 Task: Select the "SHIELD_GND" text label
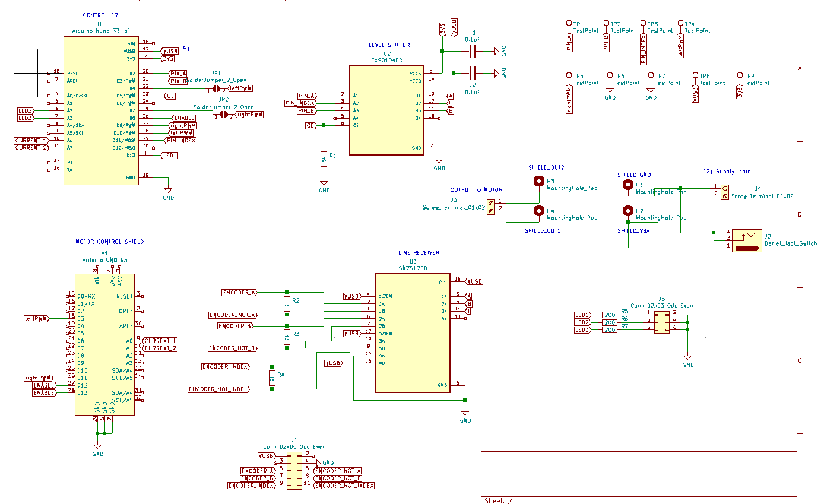[x=634, y=175]
